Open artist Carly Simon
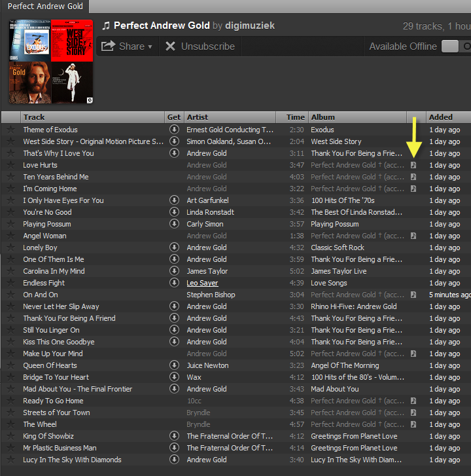This screenshot has width=471, height=476. tap(205, 224)
